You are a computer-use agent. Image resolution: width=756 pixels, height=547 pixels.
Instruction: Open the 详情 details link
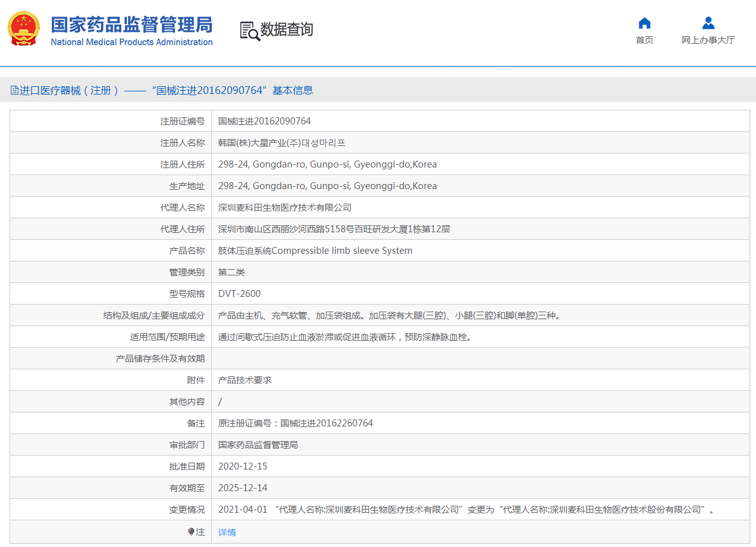pyautogui.click(x=227, y=532)
